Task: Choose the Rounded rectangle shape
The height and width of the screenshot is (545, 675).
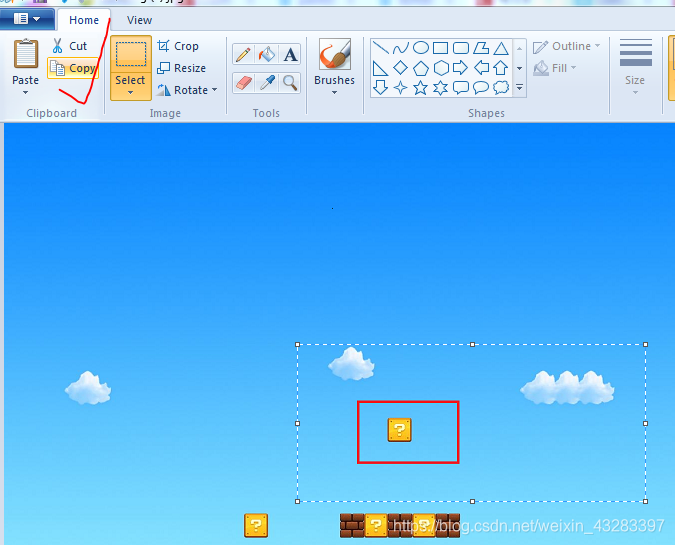Action: [x=461, y=47]
